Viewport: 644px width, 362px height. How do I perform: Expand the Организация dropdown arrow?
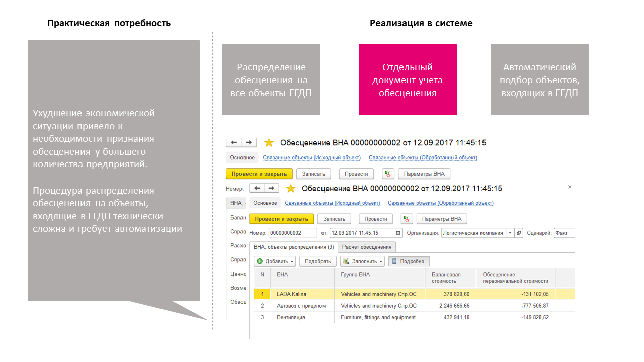pos(510,233)
